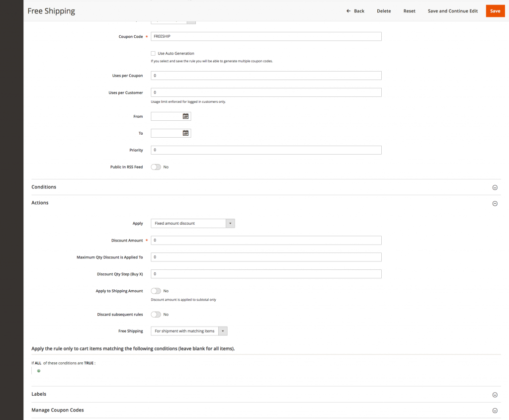Open the Free Shipping dropdown

pyautogui.click(x=189, y=331)
